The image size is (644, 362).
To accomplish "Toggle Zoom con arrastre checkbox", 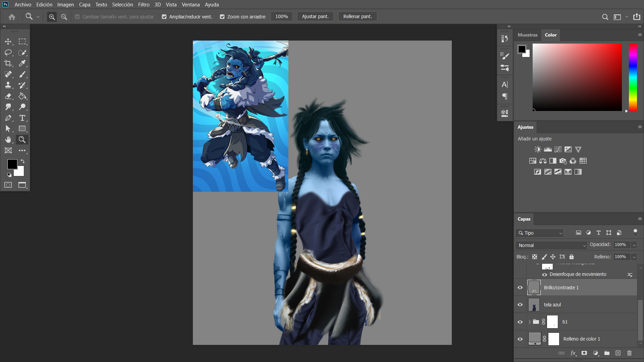I will coord(222,17).
